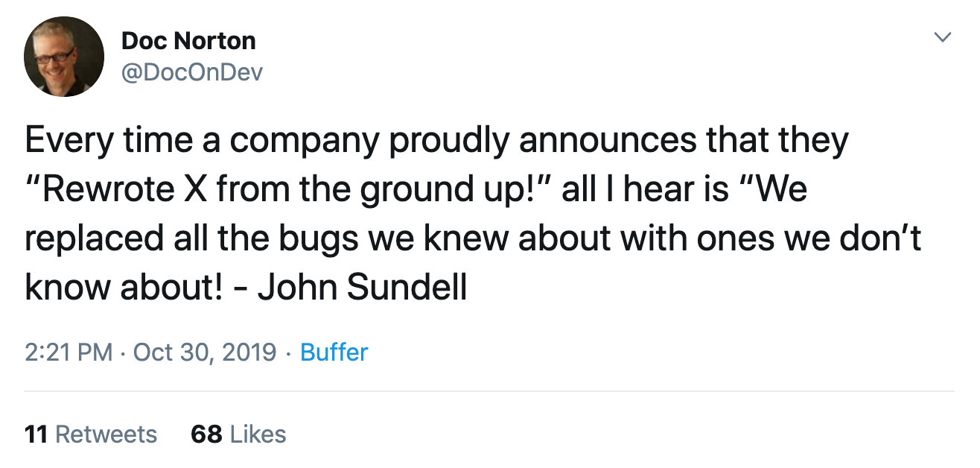Select the word Retweets below the tweet
This screenshot has width=980, height=468.
(x=106, y=434)
